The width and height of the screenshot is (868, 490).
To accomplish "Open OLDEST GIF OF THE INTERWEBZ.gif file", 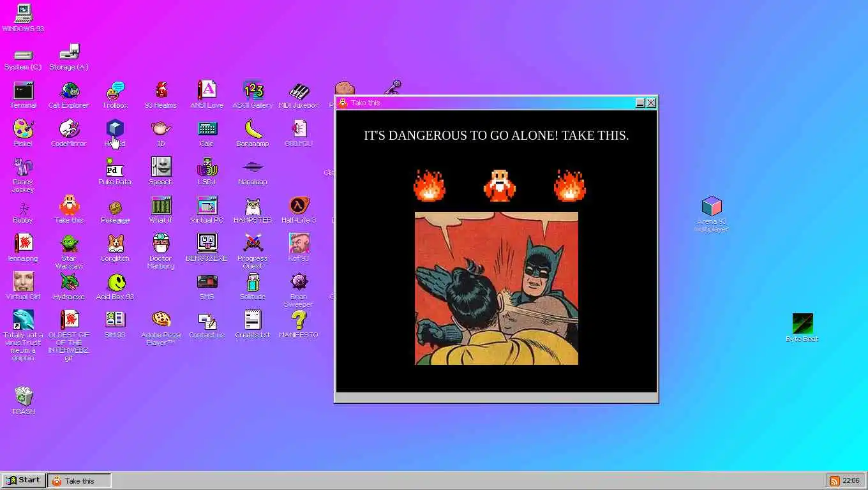I will click(x=69, y=336).
